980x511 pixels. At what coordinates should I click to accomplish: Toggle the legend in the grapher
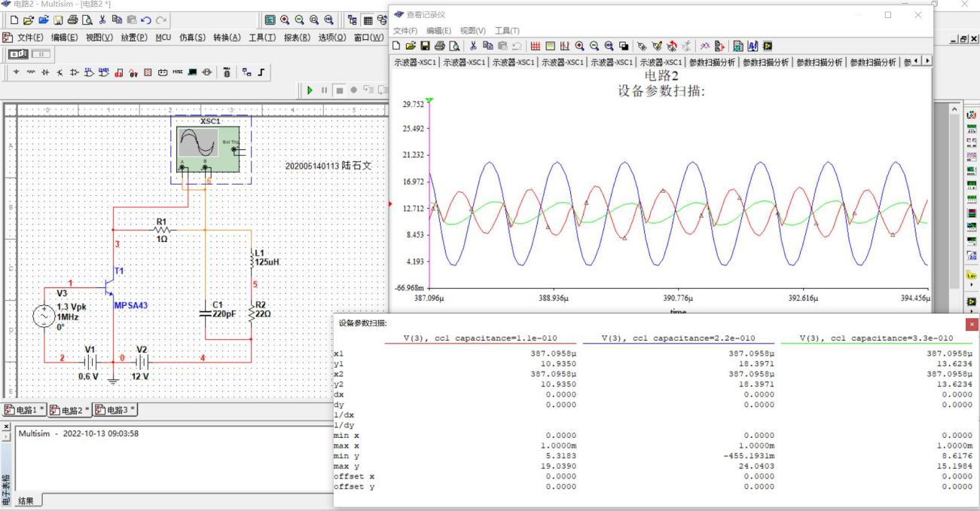551,45
